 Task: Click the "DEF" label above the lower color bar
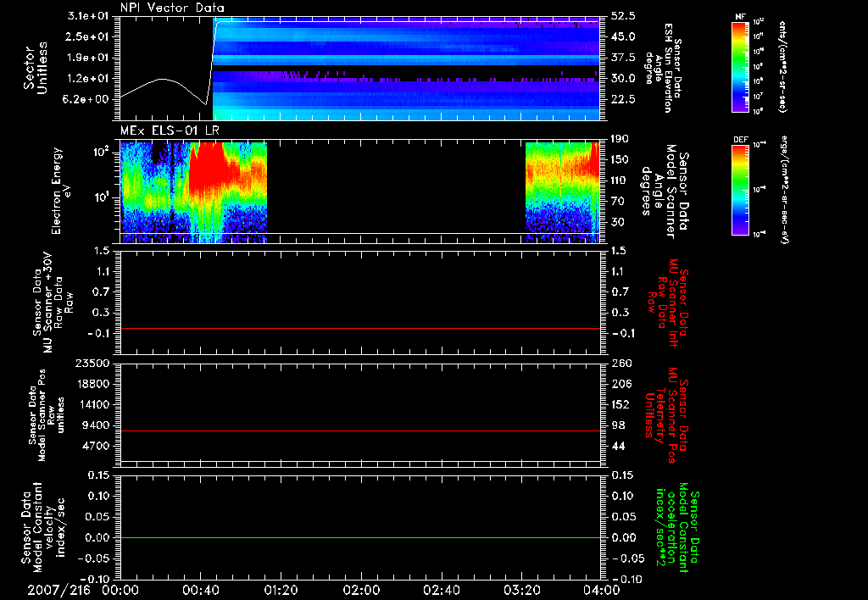(x=741, y=140)
